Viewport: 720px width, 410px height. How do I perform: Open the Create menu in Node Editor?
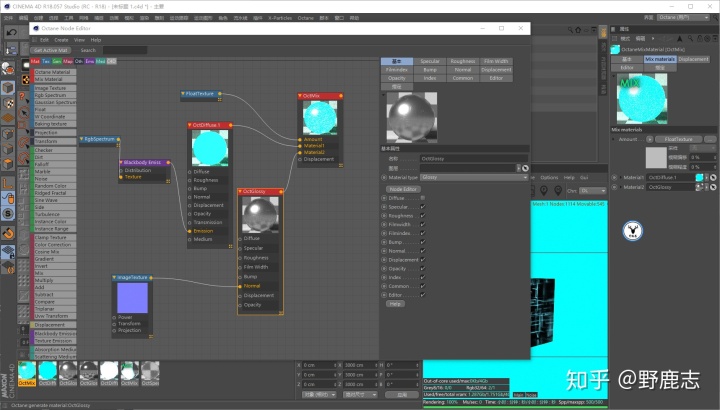61,40
